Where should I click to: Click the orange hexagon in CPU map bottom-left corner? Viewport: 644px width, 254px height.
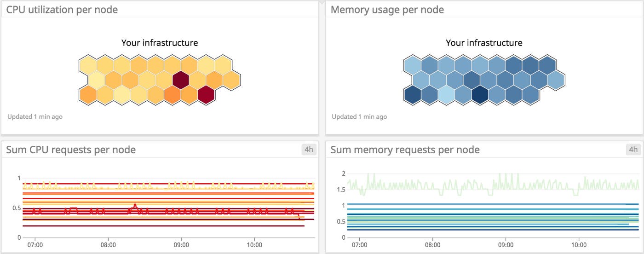pyautogui.click(x=87, y=95)
